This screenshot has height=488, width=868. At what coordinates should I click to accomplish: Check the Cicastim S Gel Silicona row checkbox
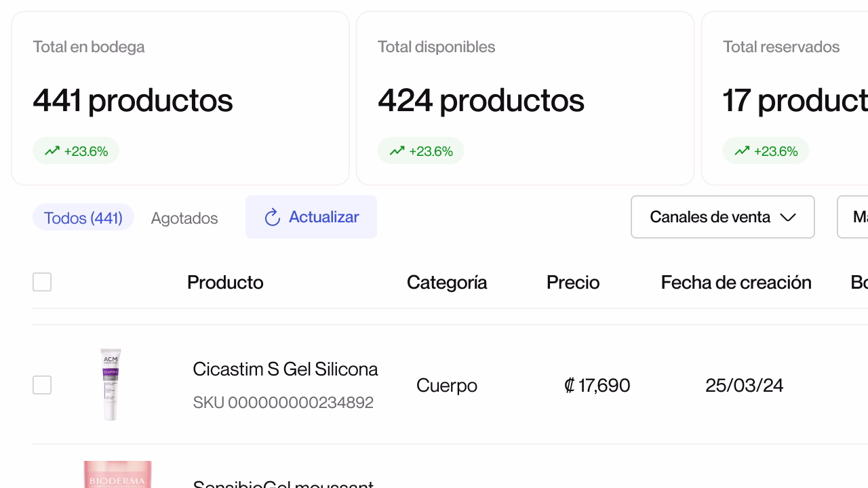(42, 385)
